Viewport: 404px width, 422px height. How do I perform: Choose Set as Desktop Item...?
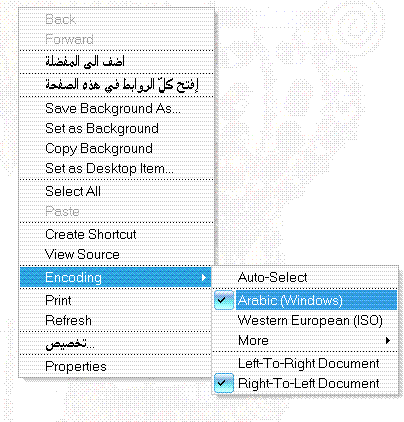point(116,169)
